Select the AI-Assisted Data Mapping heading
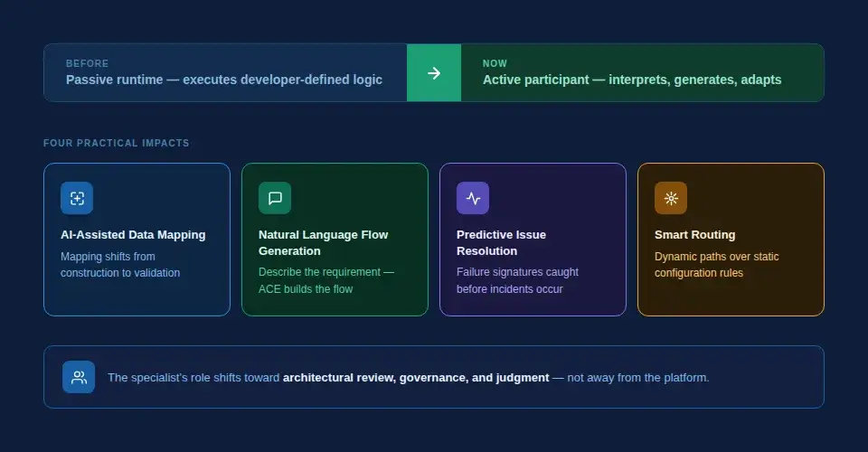 click(133, 234)
